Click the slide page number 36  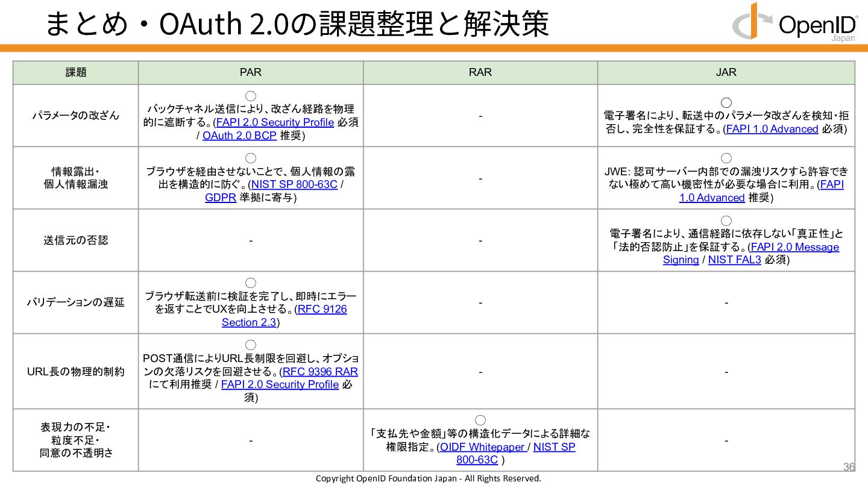(x=849, y=467)
